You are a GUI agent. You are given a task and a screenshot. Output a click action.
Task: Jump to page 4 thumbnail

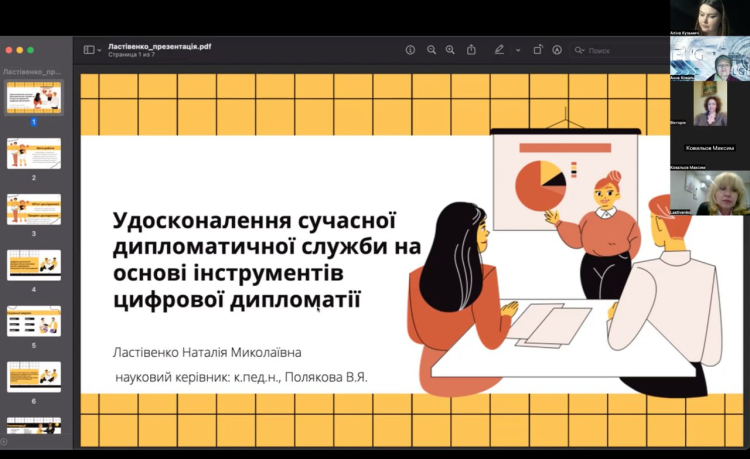[x=34, y=265]
